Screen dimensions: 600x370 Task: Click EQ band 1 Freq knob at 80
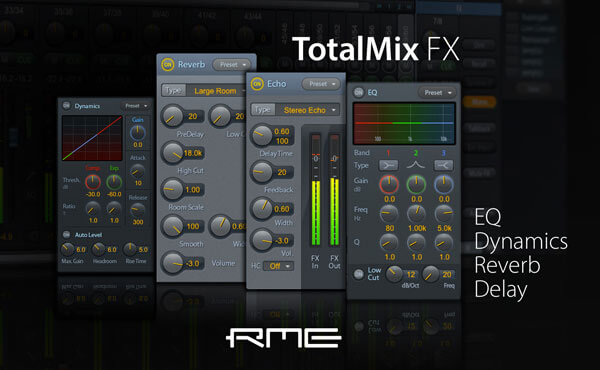point(389,214)
